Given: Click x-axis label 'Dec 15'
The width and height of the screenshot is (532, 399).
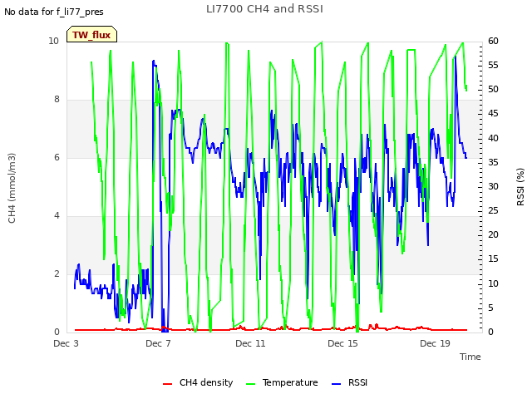Looking at the screenshot, I should (342, 343).
